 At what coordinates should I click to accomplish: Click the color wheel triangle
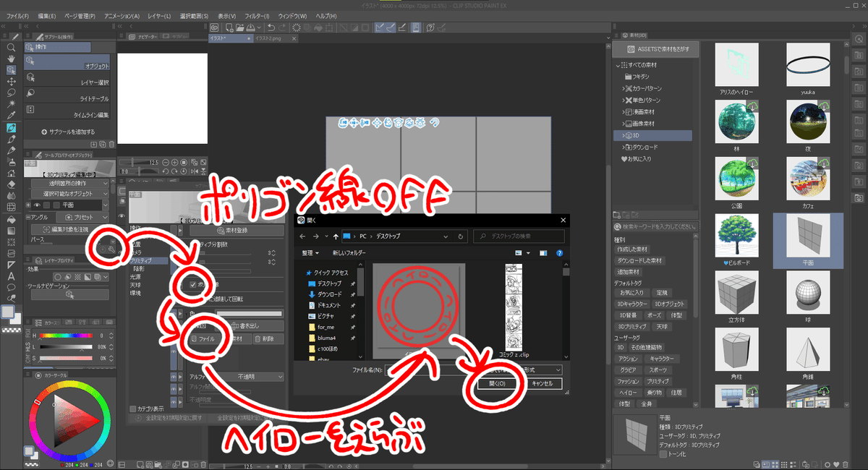(75, 421)
